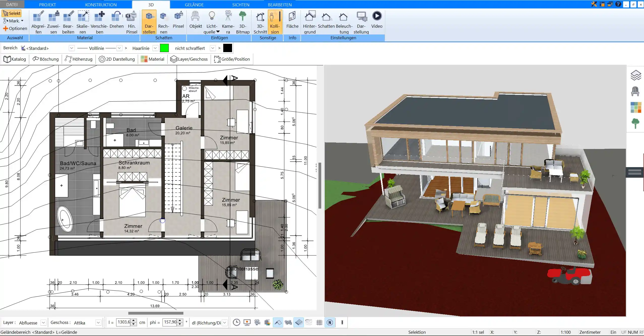Select the Skalieren material tool
Screen dimensions: 644x336
[83, 22]
